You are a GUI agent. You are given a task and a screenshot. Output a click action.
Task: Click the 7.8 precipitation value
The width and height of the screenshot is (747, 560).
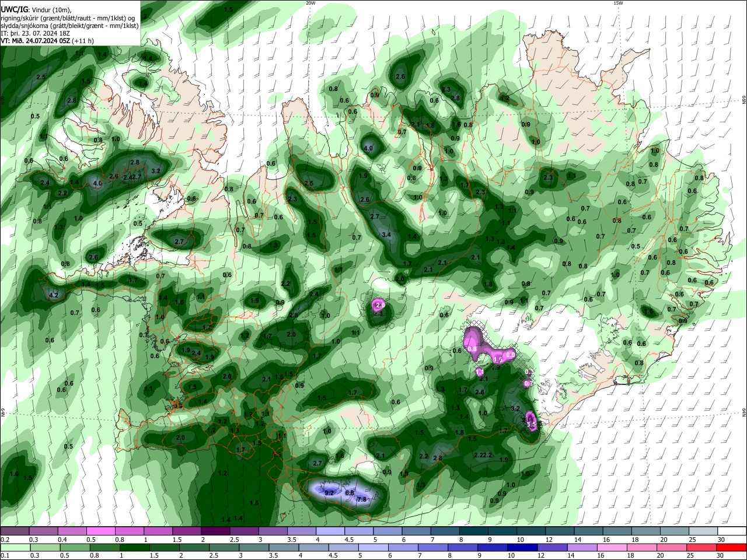(361, 499)
